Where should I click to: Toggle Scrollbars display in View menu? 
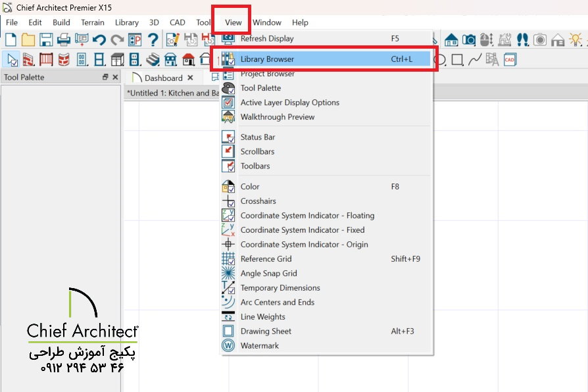click(x=326, y=151)
